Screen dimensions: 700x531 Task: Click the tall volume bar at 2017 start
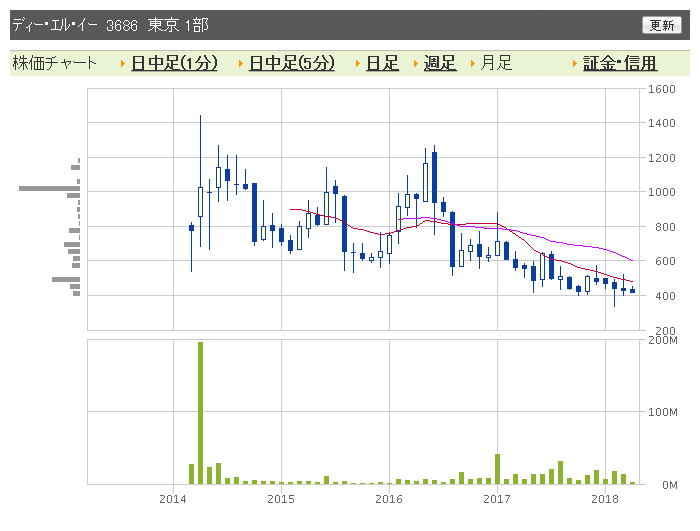click(x=497, y=469)
